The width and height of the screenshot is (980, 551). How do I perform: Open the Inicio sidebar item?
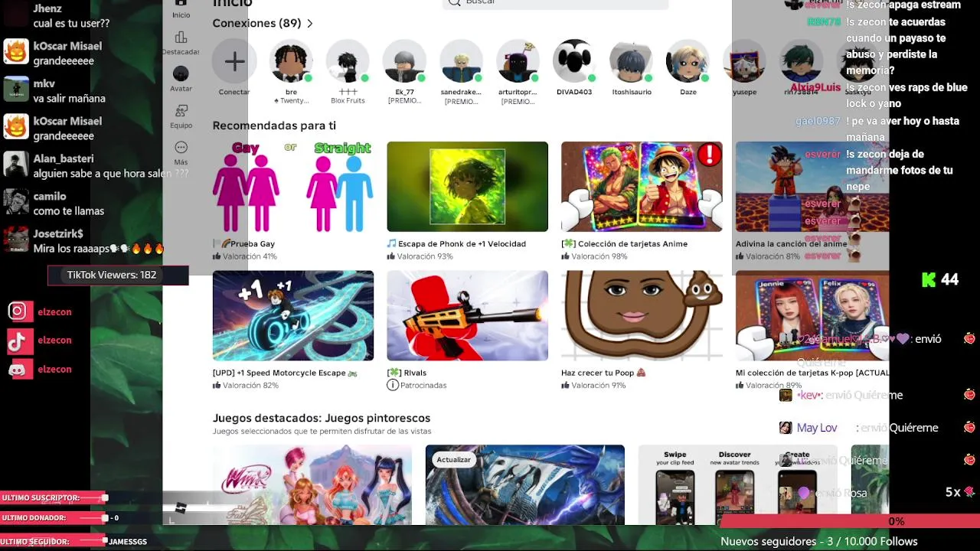click(181, 9)
